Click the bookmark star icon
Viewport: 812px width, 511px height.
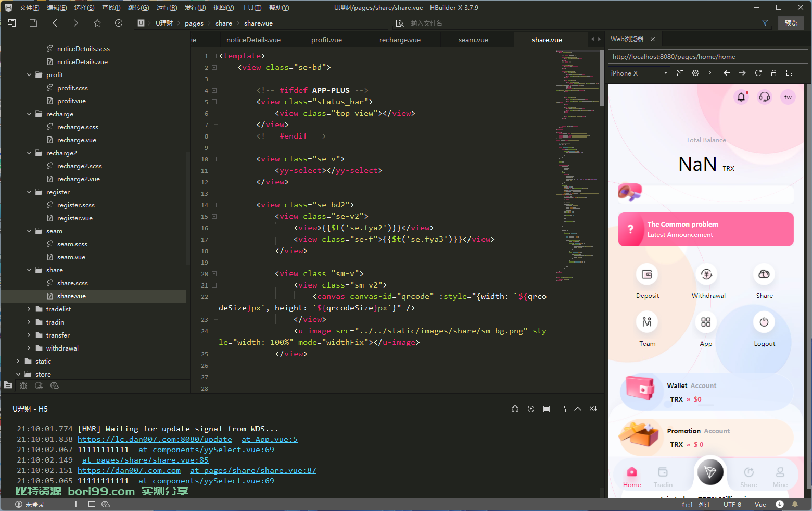(97, 23)
